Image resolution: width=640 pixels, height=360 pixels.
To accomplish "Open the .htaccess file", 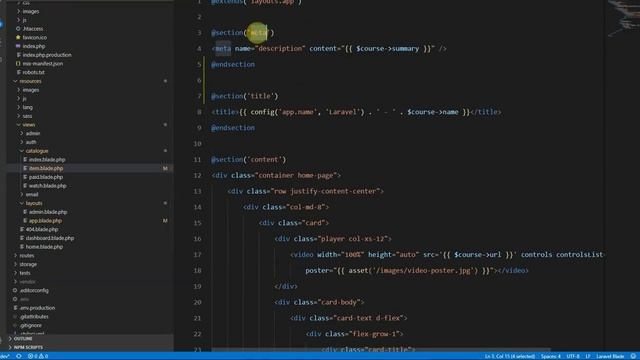I will coord(33,29).
